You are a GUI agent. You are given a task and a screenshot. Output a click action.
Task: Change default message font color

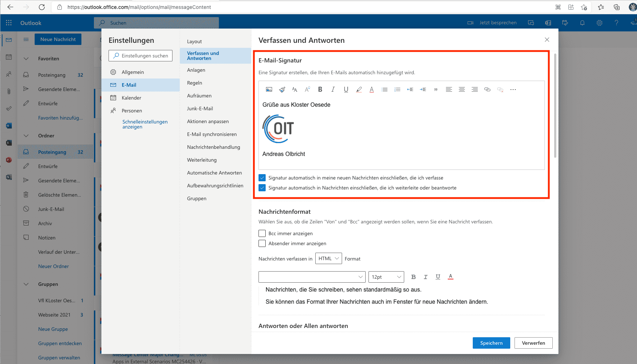[451, 277]
